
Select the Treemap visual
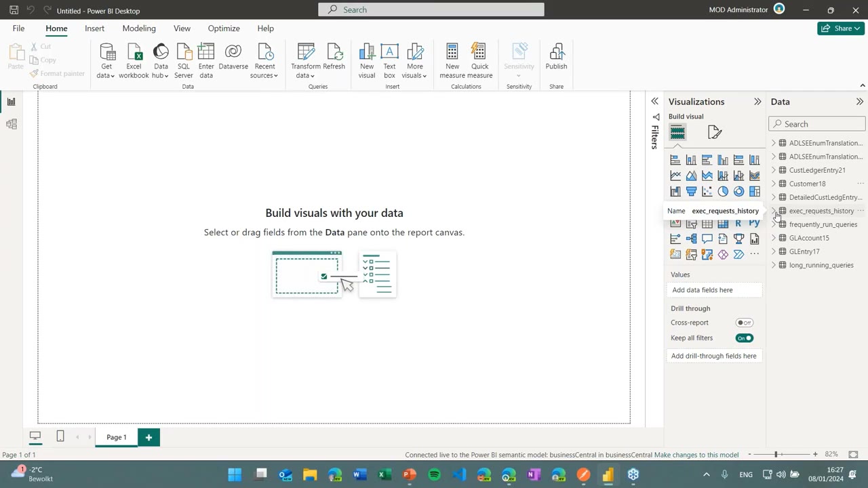click(755, 191)
